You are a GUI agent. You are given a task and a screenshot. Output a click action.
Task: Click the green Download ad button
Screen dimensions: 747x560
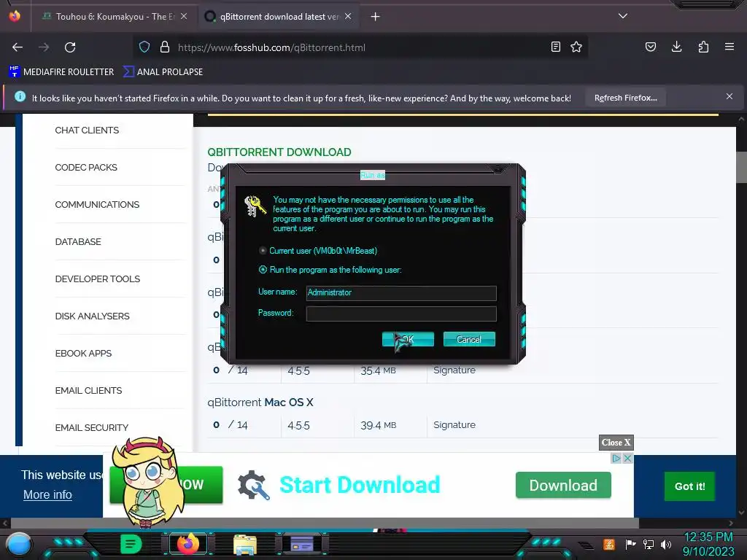pos(563,485)
